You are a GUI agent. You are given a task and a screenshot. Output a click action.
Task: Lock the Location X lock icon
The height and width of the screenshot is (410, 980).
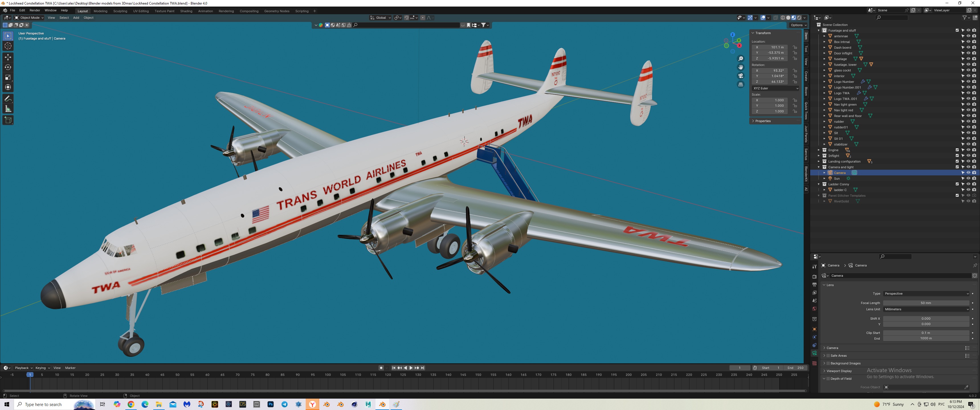[x=795, y=47]
